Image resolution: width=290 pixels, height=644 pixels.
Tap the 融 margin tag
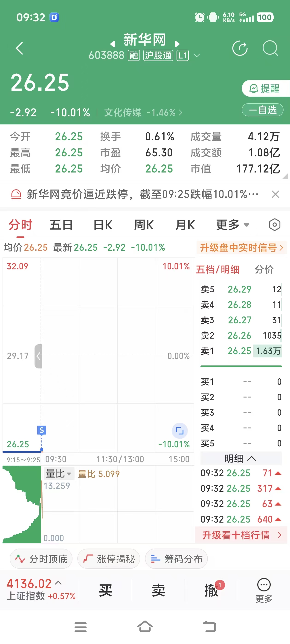pos(134,55)
